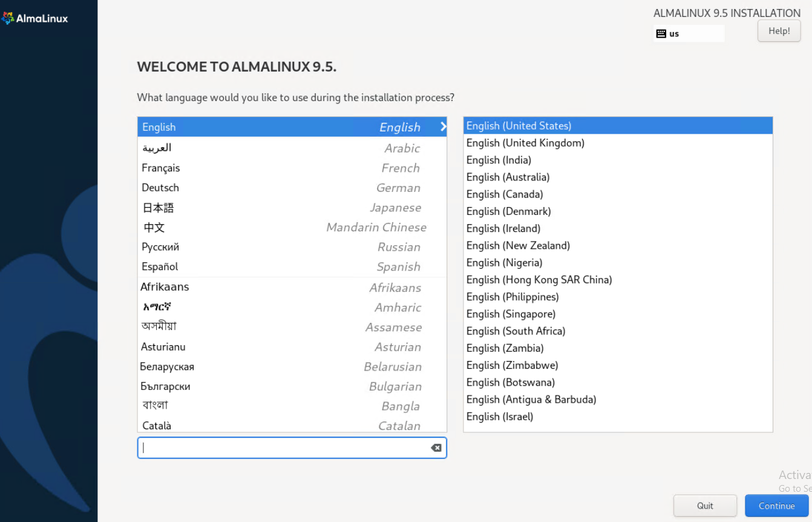Click the keyboard layout icon
812x522 pixels.
point(661,34)
